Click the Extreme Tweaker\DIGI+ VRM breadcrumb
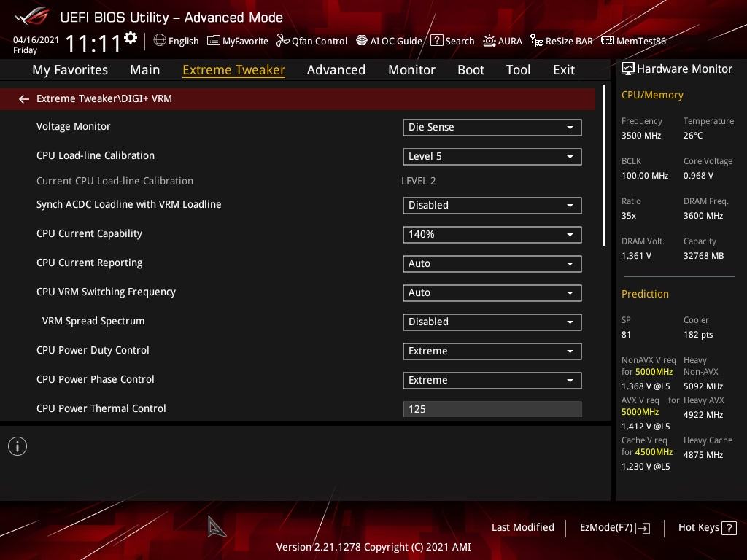The image size is (747, 560). pos(104,98)
